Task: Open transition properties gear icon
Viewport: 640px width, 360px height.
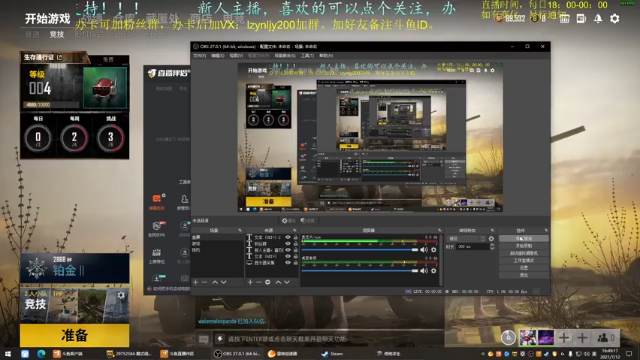Action: pos(491,239)
